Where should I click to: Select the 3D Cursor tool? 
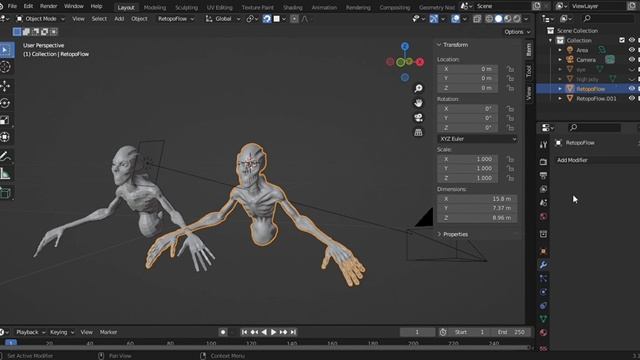coord(5,67)
